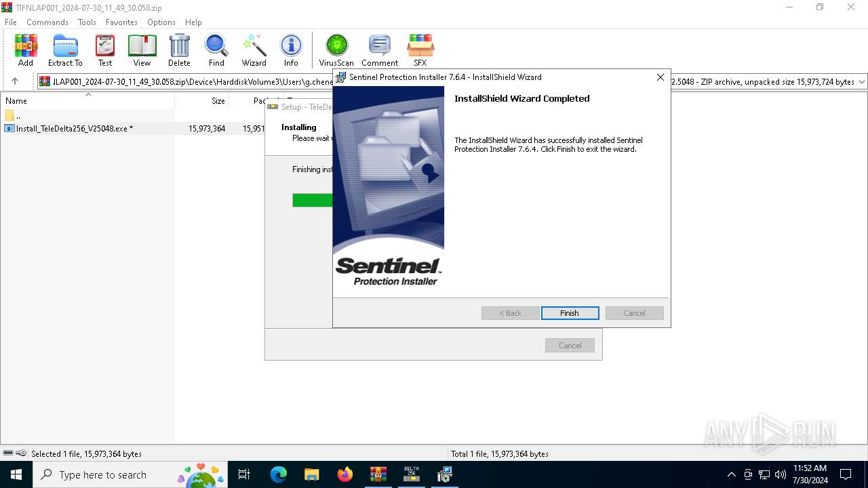868x488 pixels.
Task: Click Cancel in the TeleDelta Setup window
Action: click(x=570, y=346)
